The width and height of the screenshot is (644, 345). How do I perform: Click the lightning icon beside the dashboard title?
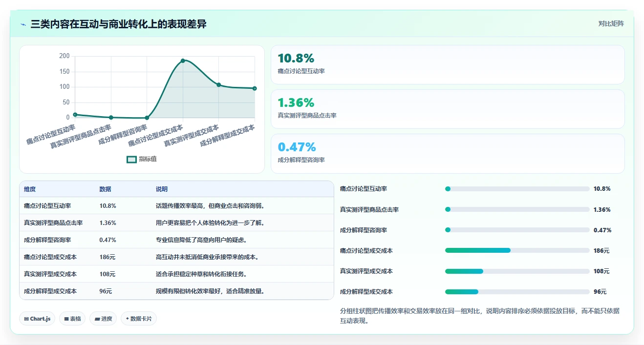(23, 24)
